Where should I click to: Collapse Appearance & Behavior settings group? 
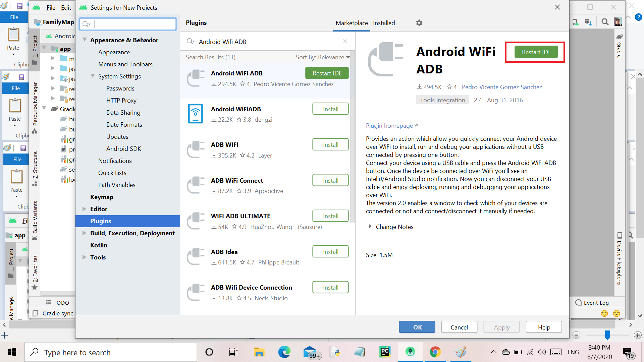pyautogui.click(x=85, y=40)
